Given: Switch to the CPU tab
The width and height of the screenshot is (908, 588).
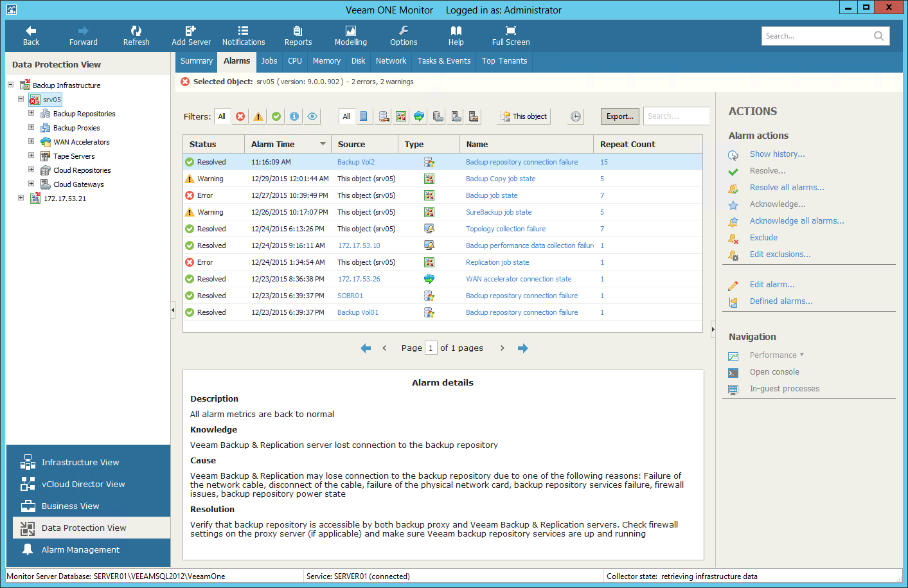Looking at the screenshot, I should pos(295,61).
